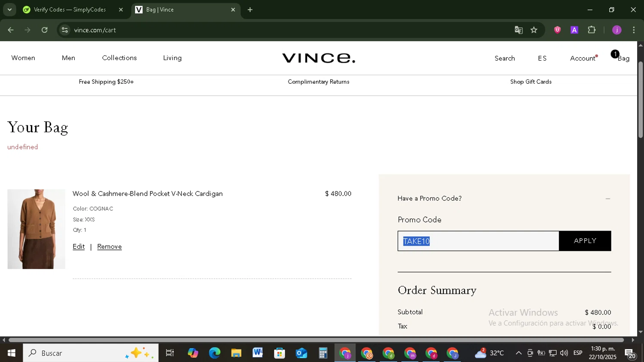Switch language to ES

(x=542, y=58)
